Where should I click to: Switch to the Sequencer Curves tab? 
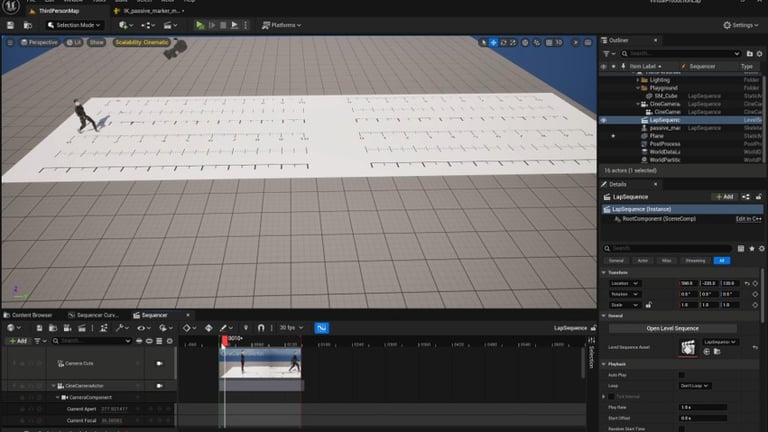coord(96,315)
